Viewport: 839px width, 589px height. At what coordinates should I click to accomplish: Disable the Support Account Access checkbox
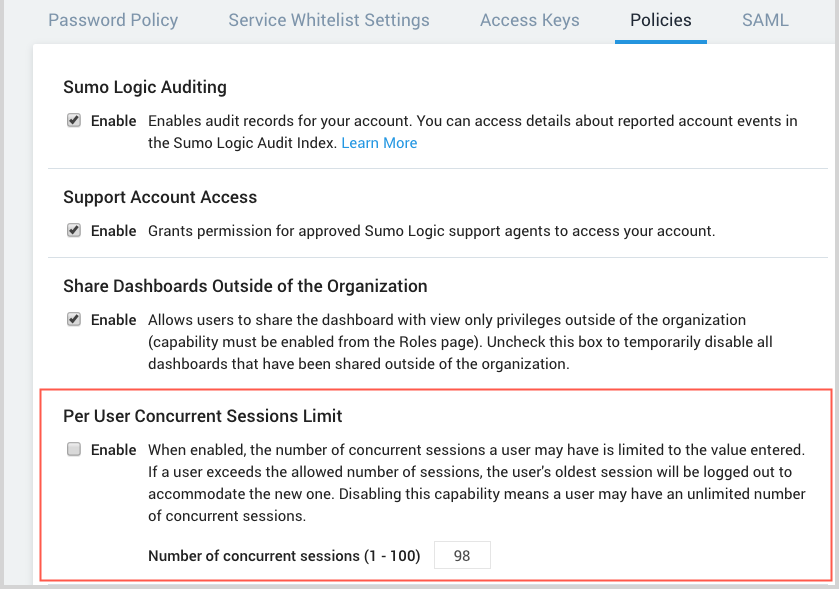coord(74,231)
